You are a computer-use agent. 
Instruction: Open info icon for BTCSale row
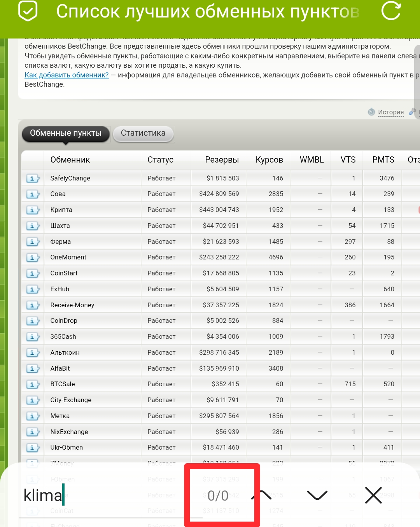[x=33, y=384]
